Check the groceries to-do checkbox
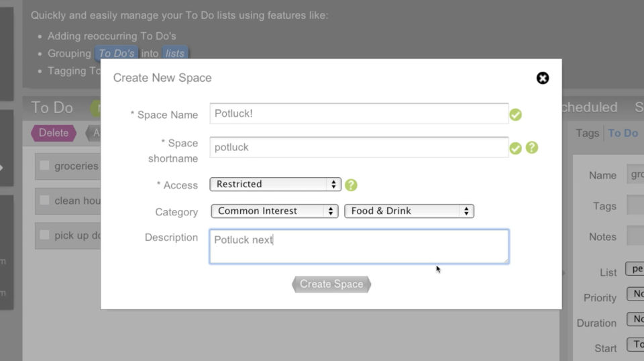This screenshot has height=361, width=644. (44, 166)
